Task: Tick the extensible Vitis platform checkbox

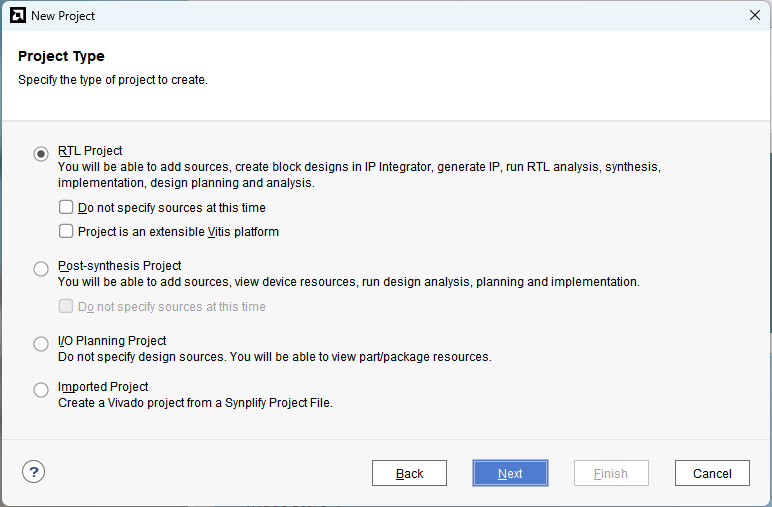Action: [66, 231]
